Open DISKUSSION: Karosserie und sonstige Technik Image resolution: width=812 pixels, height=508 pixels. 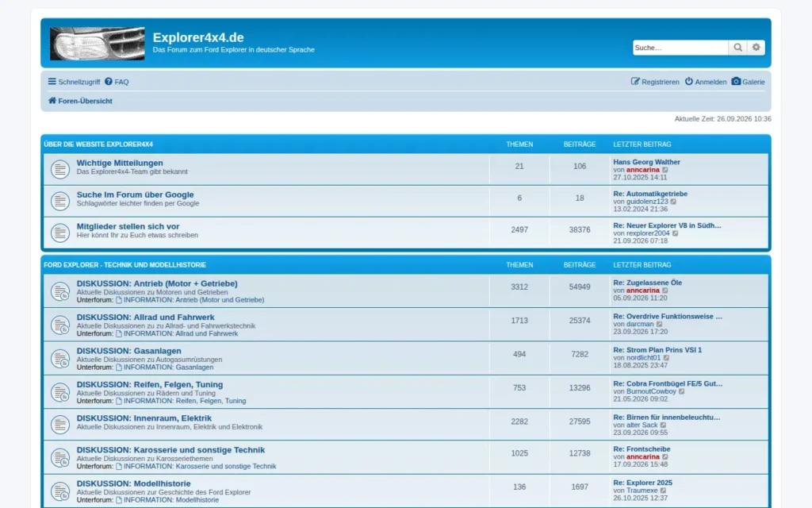click(x=171, y=450)
